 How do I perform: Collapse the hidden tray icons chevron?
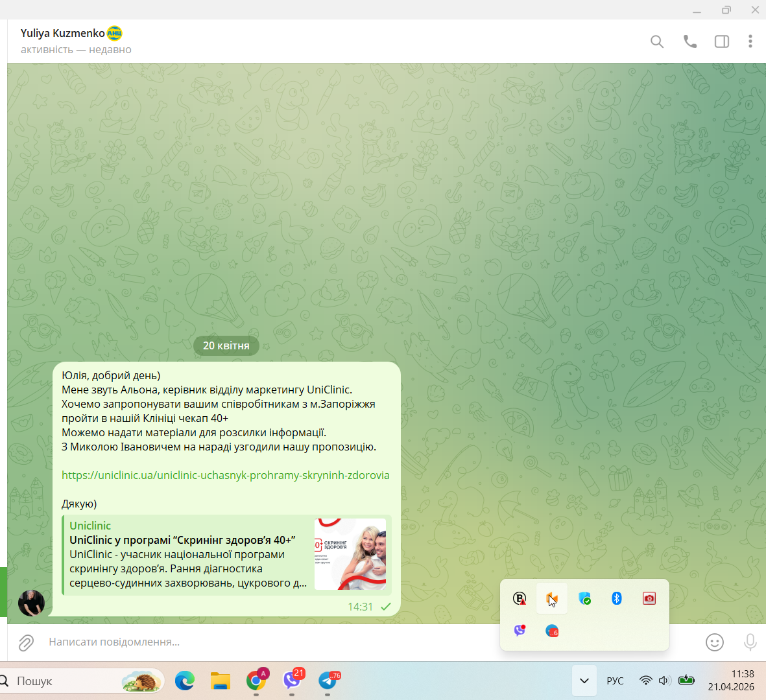(584, 681)
